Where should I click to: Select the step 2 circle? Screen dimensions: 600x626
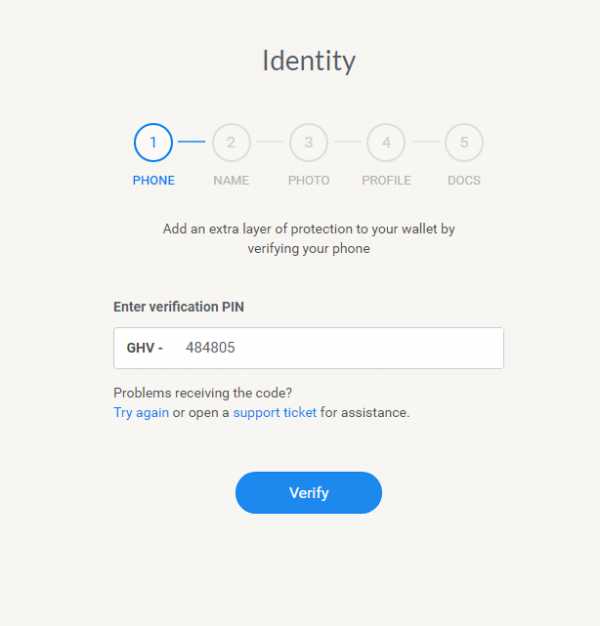tap(231, 142)
